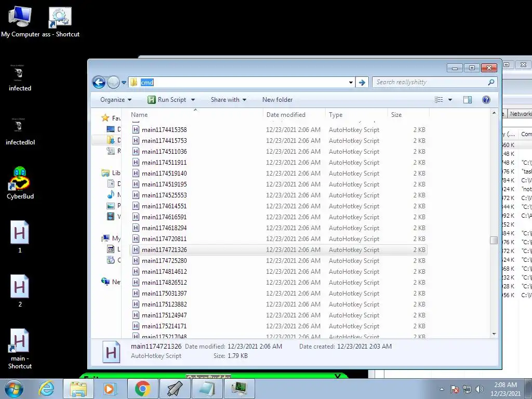Open Libraries in the navigation pane
Viewport: 532px width, 399px height.
coord(111,172)
